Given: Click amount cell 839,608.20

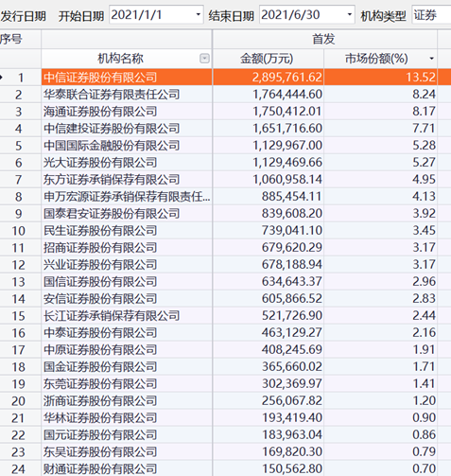Looking at the screenshot, I should tap(269, 214).
